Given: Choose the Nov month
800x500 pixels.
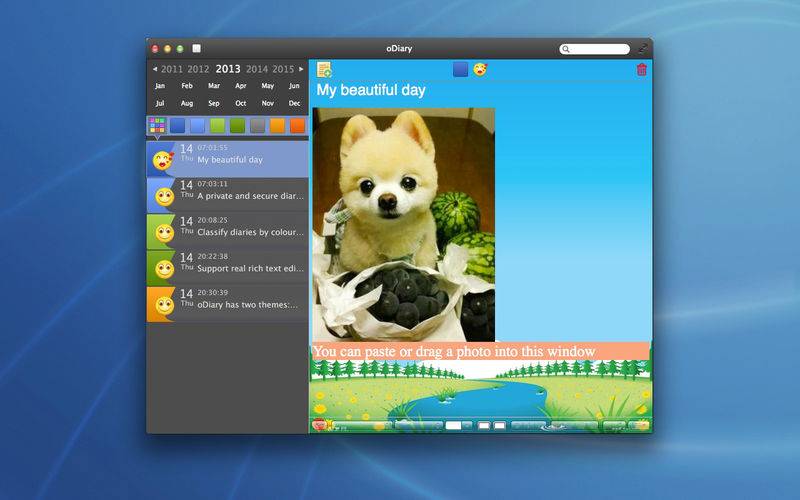Looking at the screenshot, I should coord(267,104).
